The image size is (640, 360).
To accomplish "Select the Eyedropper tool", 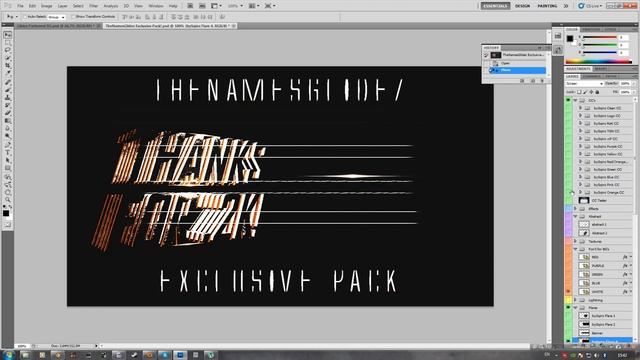I will (7, 74).
